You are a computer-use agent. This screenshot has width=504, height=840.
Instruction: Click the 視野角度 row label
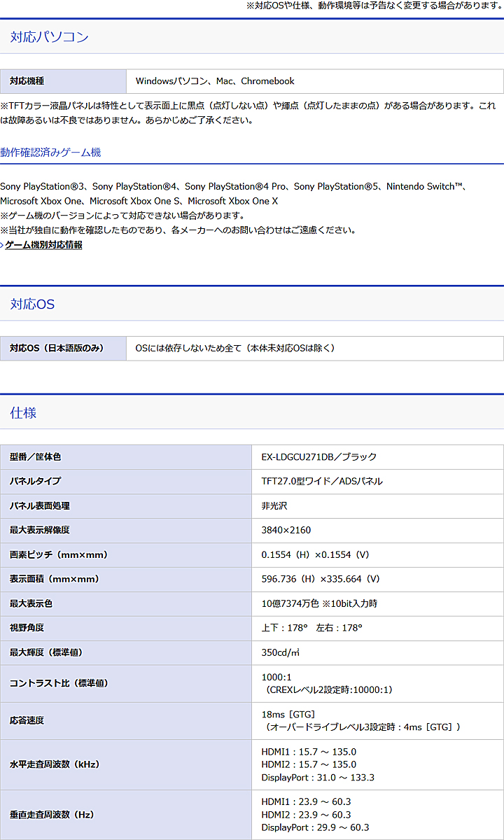(x=126, y=629)
